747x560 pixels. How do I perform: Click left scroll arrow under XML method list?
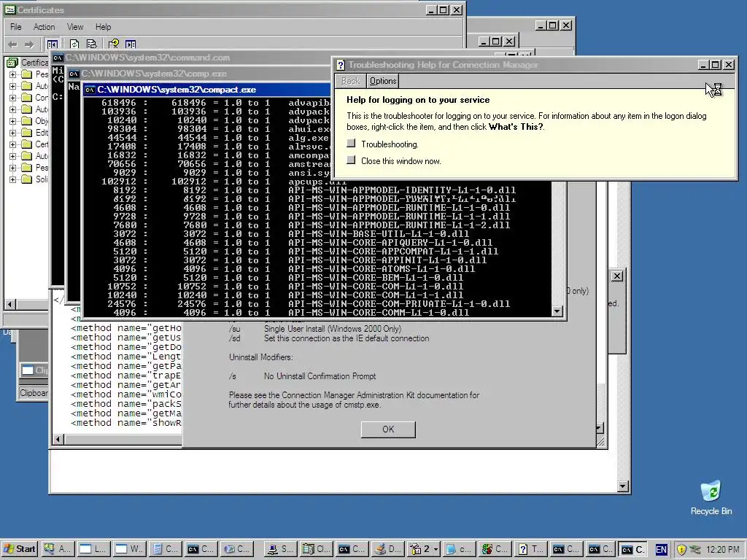[x=58, y=439]
